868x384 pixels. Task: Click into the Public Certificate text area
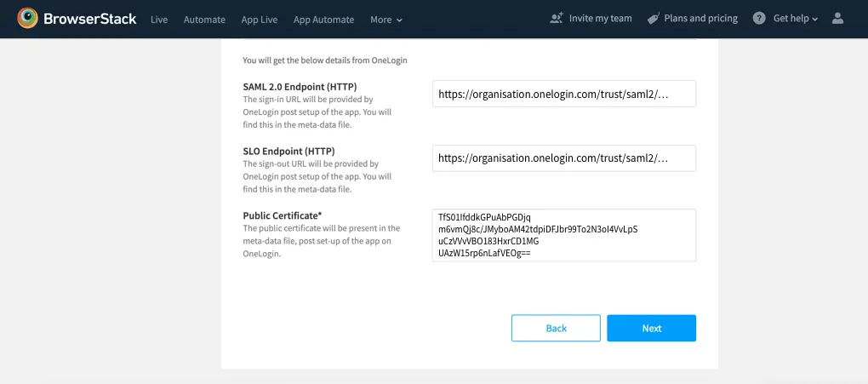click(x=563, y=235)
